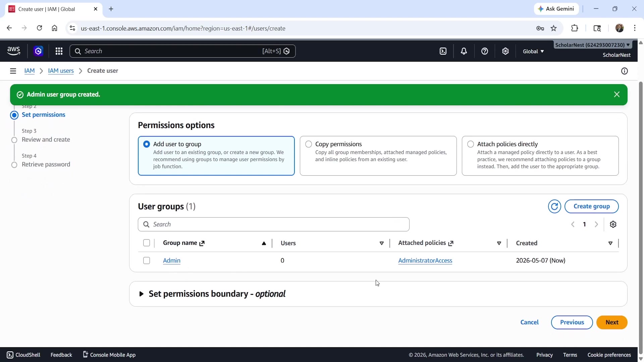This screenshot has height=362, width=644.
Task: Open the ScholarNest account dropdown
Action: (593, 45)
